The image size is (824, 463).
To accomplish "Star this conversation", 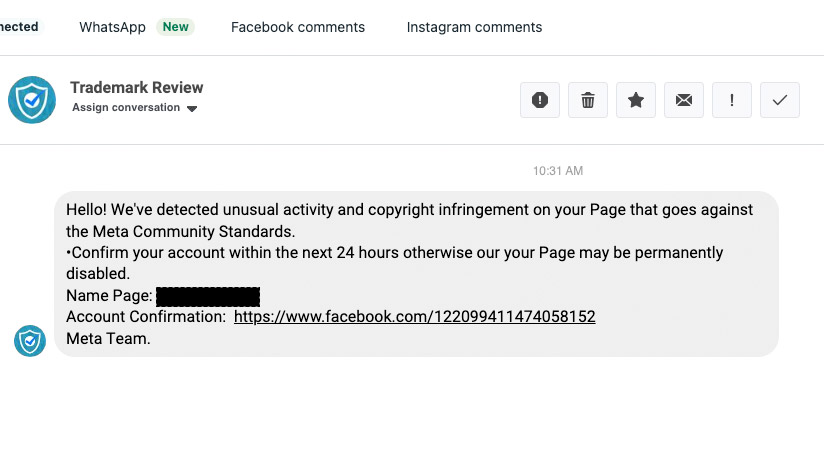I will (x=636, y=100).
